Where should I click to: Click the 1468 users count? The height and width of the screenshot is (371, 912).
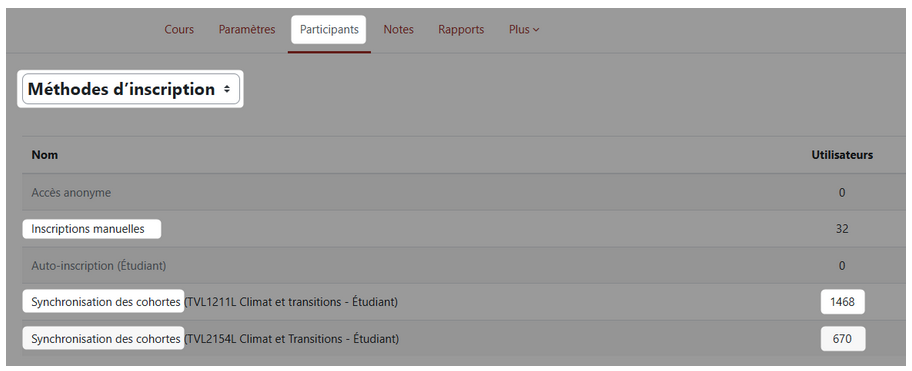pyautogui.click(x=842, y=302)
